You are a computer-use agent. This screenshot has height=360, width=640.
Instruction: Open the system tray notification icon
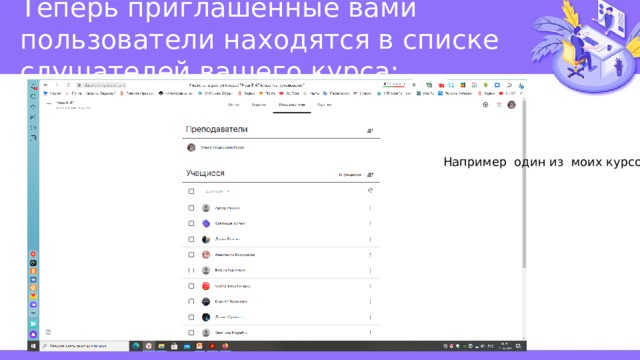pos(518,346)
